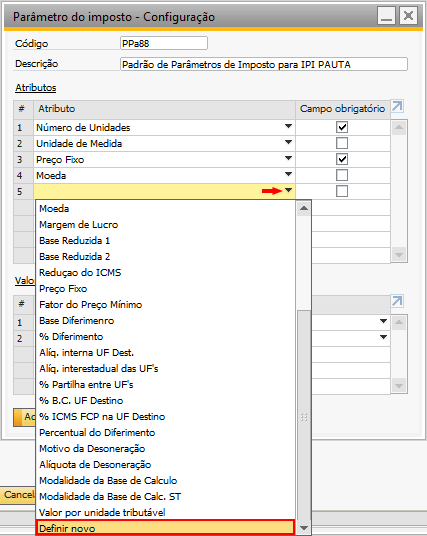Click the Cancelar button
427x536 pixels.
pyautogui.click(x=18, y=495)
